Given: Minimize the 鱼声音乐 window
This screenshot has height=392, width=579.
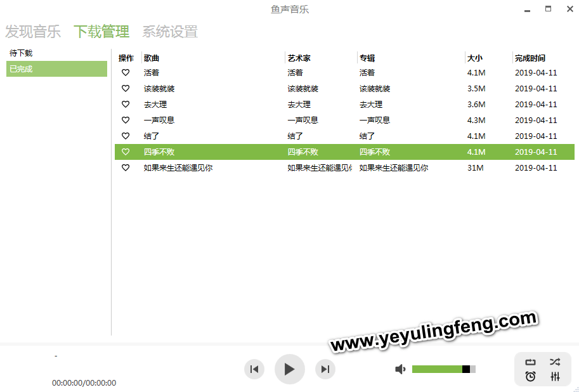Looking at the screenshot, I should (527, 10).
